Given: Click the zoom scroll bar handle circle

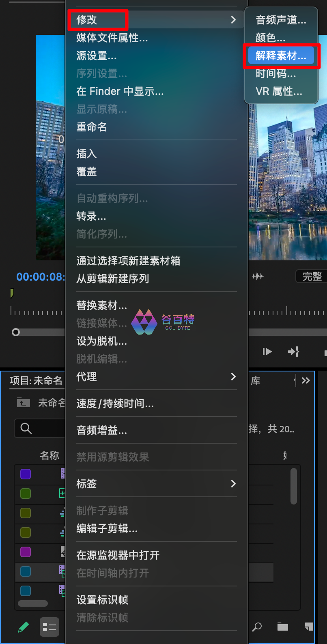Looking at the screenshot, I should [16, 332].
